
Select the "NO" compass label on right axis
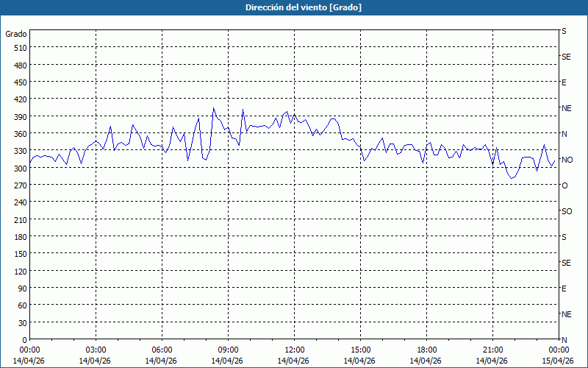pos(566,160)
